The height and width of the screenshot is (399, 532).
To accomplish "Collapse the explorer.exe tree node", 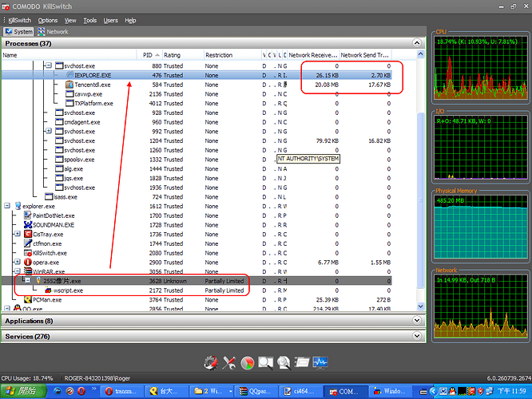I will tap(7, 205).
